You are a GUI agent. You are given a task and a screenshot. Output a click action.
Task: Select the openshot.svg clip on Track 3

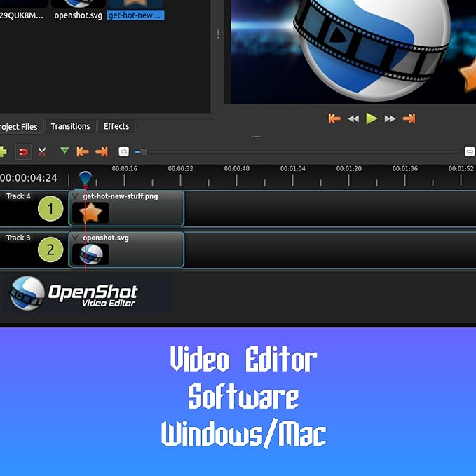click(126, 250)
